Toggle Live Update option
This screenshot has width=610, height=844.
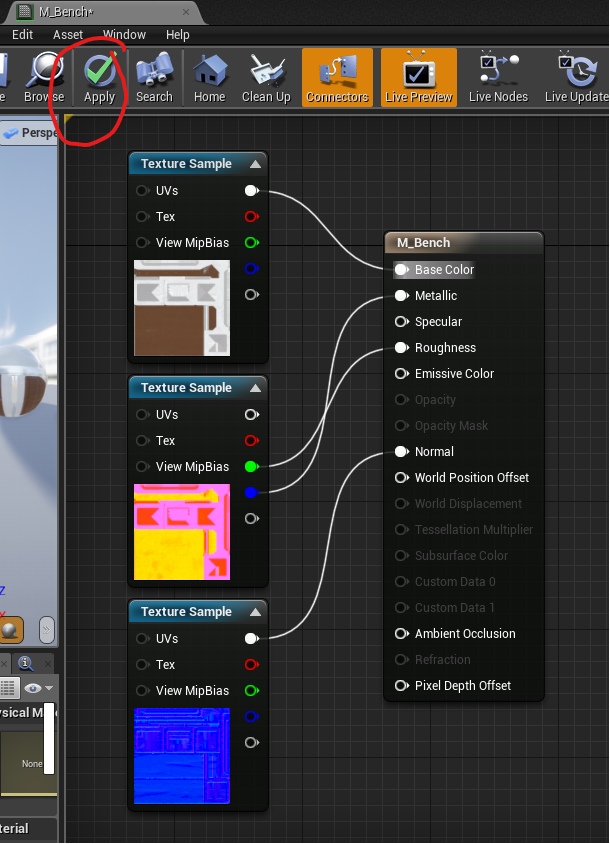coord(577,78)
